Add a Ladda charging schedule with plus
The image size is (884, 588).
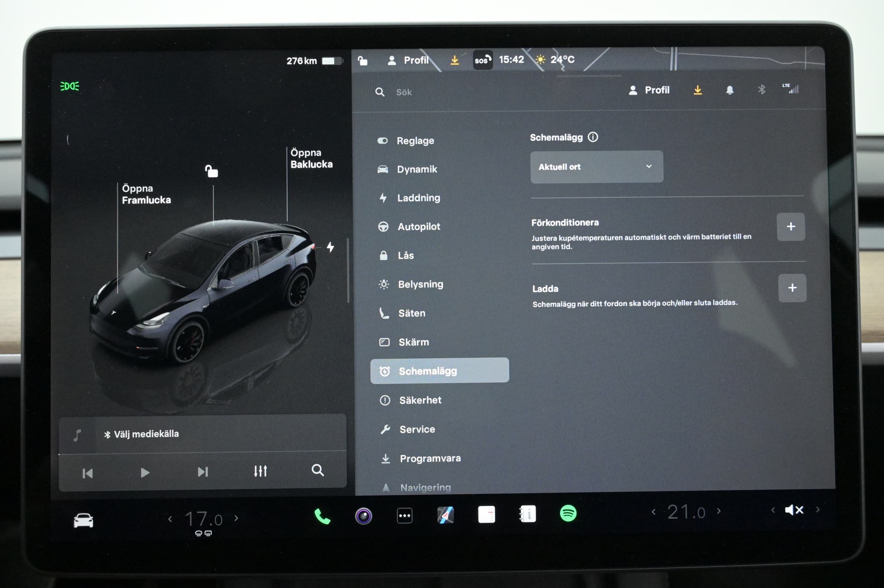coord(792,287)
